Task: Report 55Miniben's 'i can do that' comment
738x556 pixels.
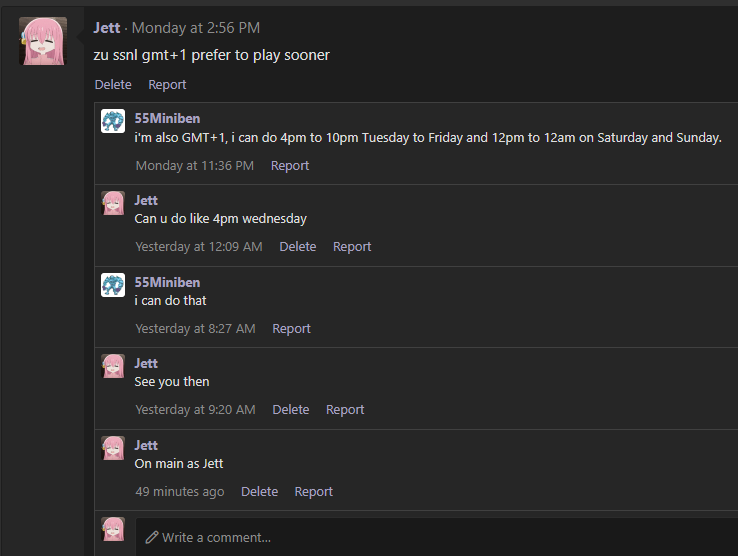Action: point(291,328)
